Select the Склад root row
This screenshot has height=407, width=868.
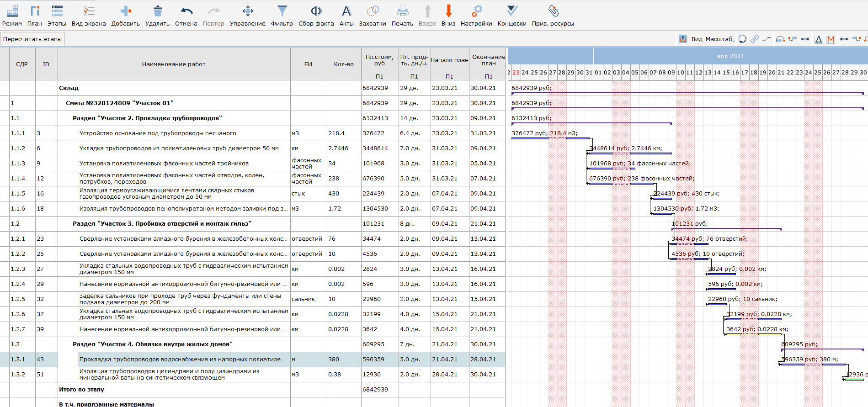pyautogui.click(x=252, y=88)
